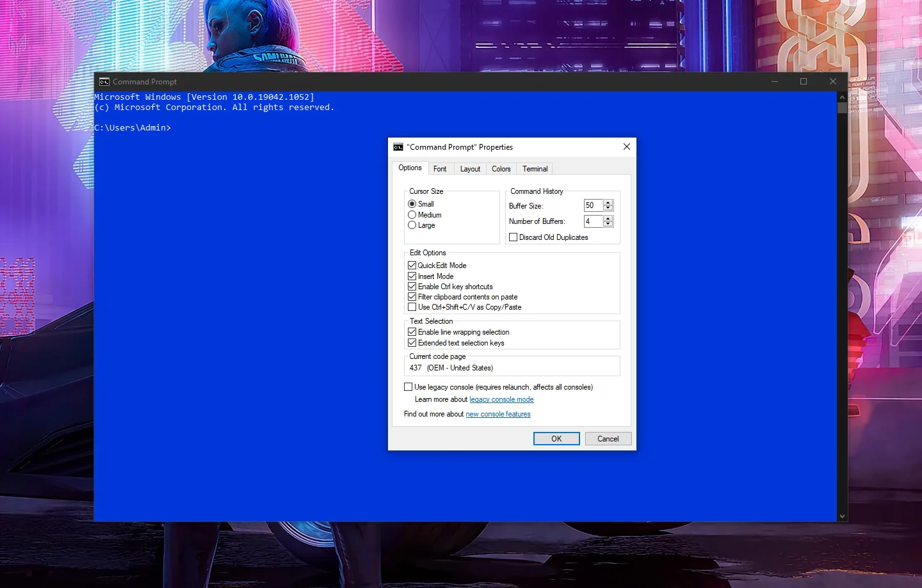Open the Colors tab
This screenshot has width=922, height=588.
coord(501,169)
